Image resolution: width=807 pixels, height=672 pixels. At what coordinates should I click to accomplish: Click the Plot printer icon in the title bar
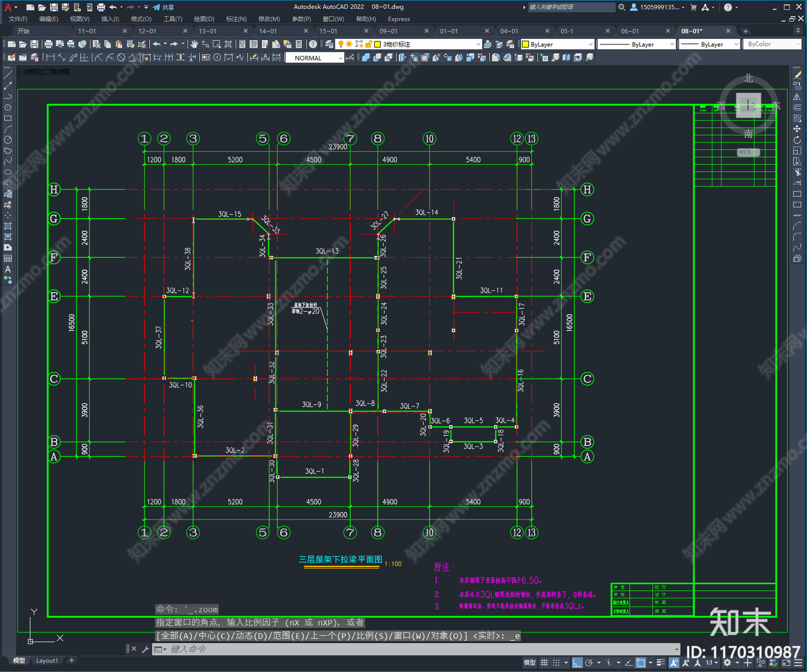[101, 7]
